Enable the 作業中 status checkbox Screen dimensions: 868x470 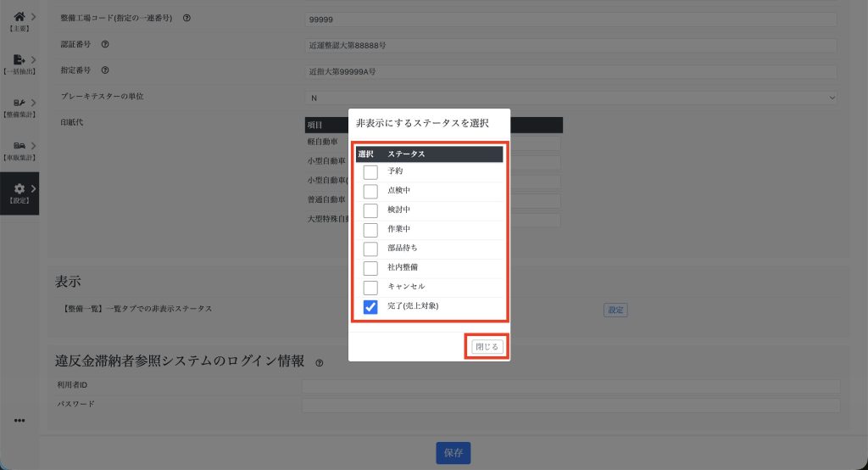pyautogui.click(x=370, y=230)
